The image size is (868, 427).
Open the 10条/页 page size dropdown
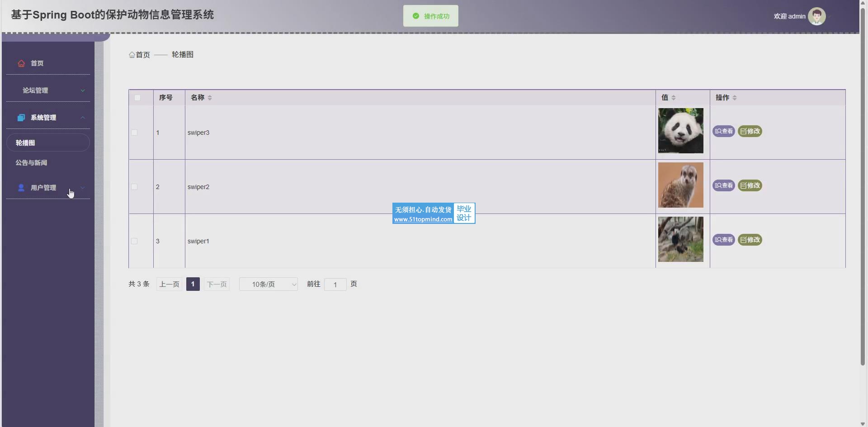tap(268, 284)
